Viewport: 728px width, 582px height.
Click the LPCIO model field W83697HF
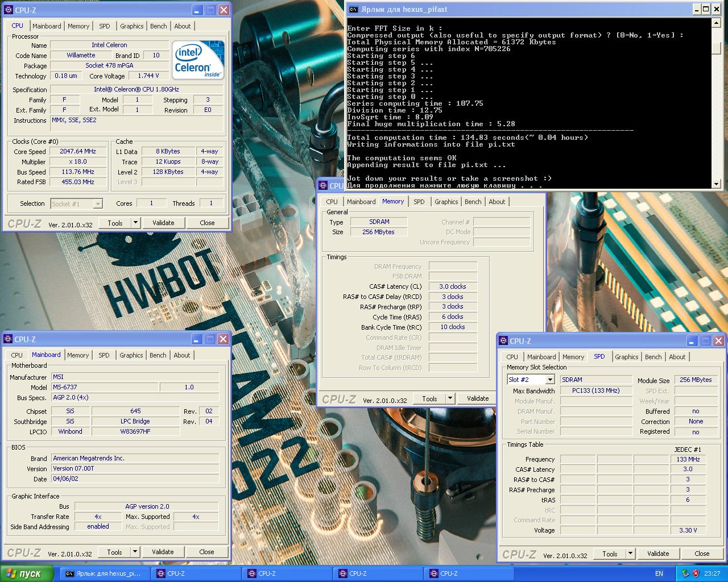(x=135, y=431)
